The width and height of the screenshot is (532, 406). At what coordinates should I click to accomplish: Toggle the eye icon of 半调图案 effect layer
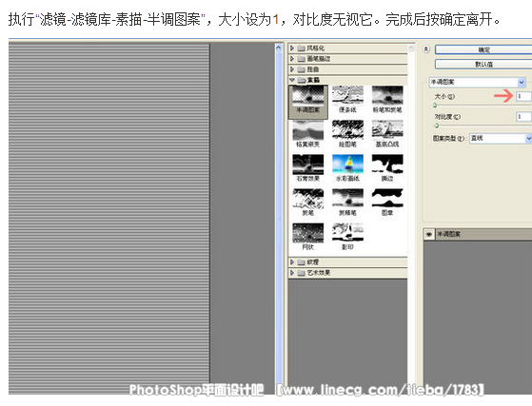tap(428, 234)
